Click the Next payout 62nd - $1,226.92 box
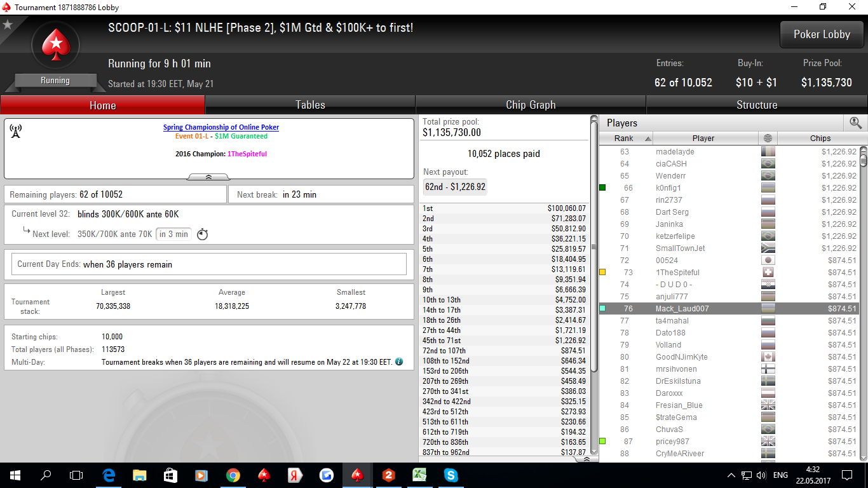The width and height of the screenshot is (868, 488). 455,187
